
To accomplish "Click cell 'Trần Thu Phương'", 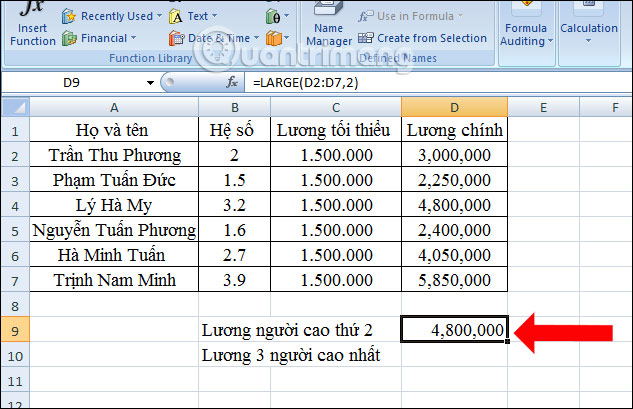I will 114,155.
